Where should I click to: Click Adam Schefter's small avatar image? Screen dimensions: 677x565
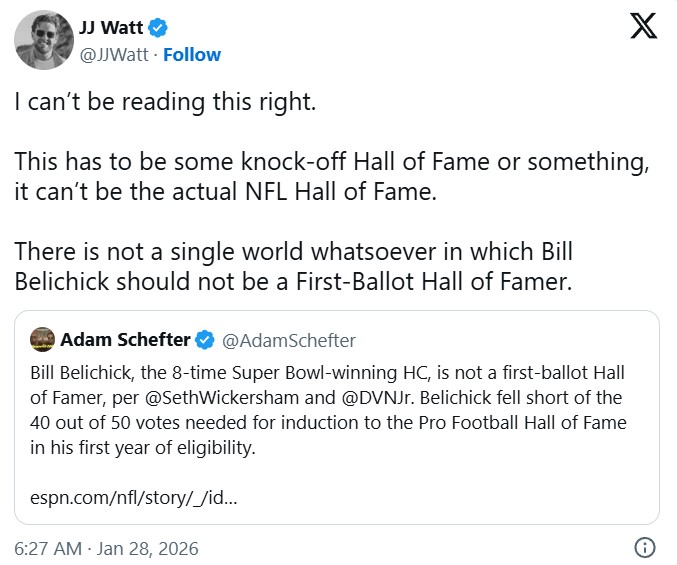(42, 340)
